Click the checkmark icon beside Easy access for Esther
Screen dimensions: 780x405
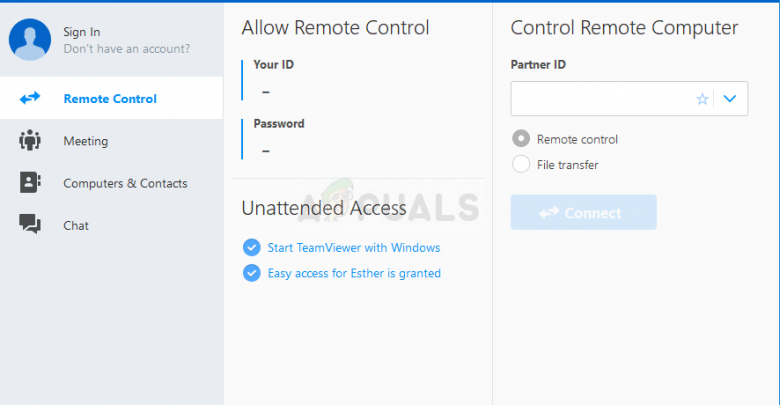tap(251, 273)
